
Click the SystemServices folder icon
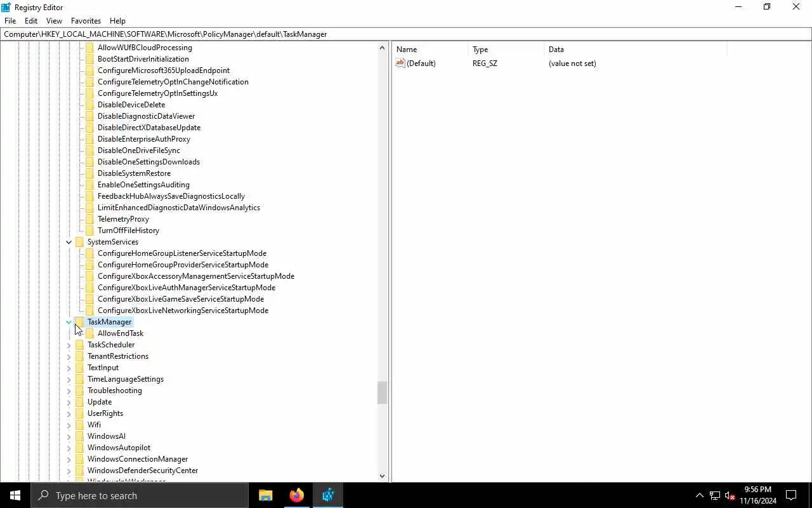point(79,242)
